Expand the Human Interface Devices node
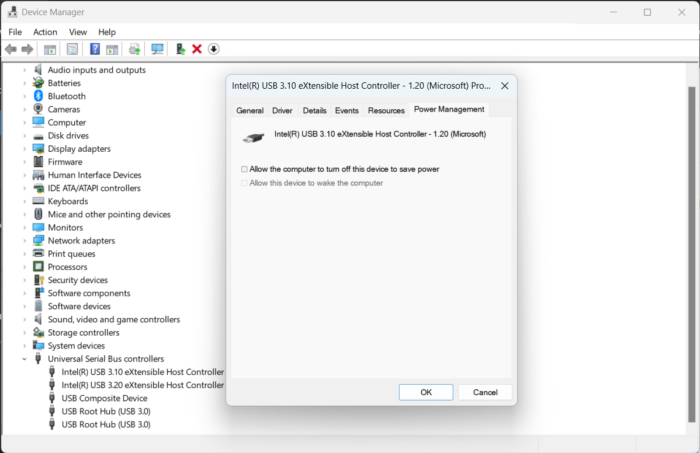This screenshot has width=700, height=453. (25, 175)
